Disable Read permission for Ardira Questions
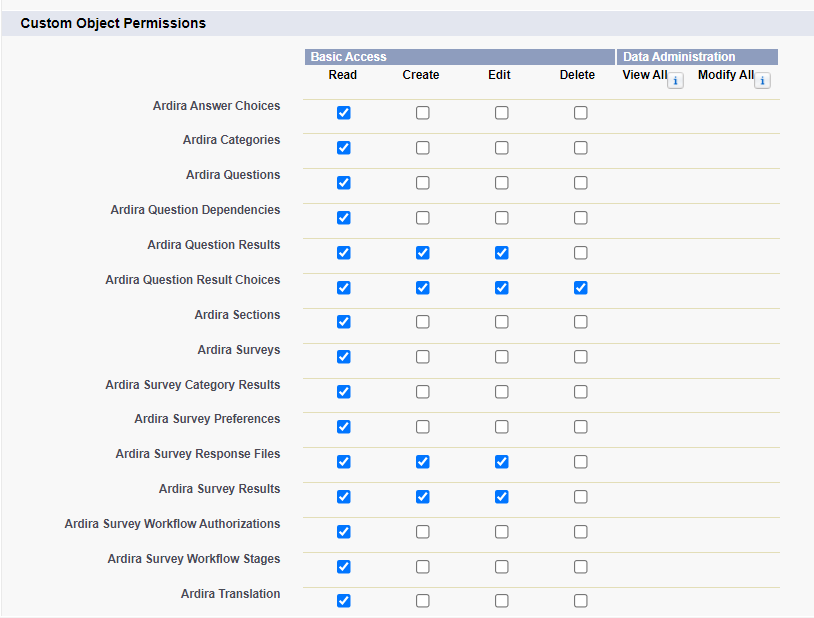Screen dimensions: 814x618 344,183
